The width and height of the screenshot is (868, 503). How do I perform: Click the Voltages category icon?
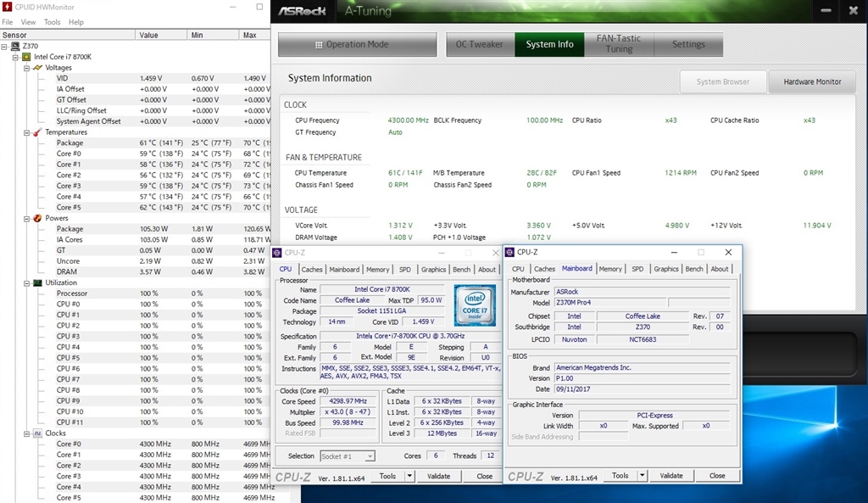point(37,68)
